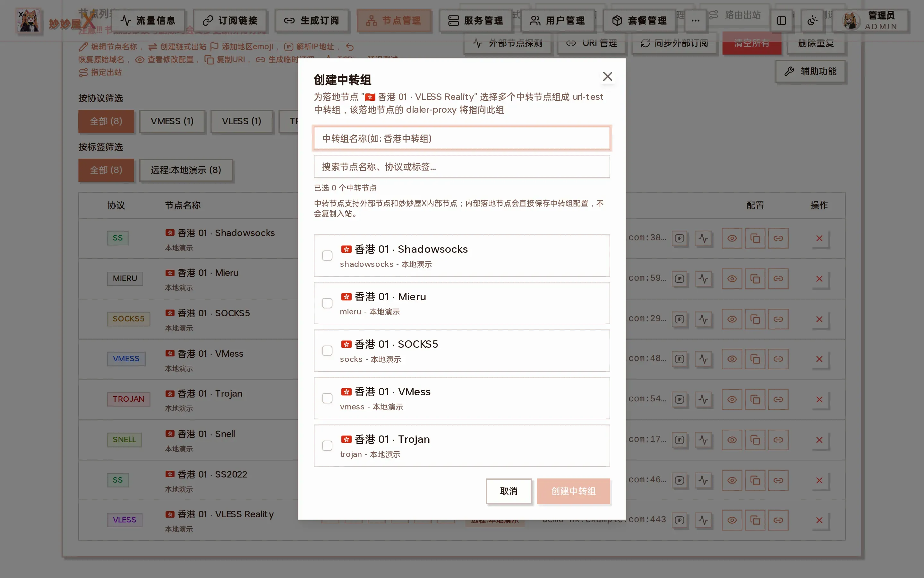924x578 pixels.
Task: Run latency test on the Mieru row
Action: click(x=703, y=279)
